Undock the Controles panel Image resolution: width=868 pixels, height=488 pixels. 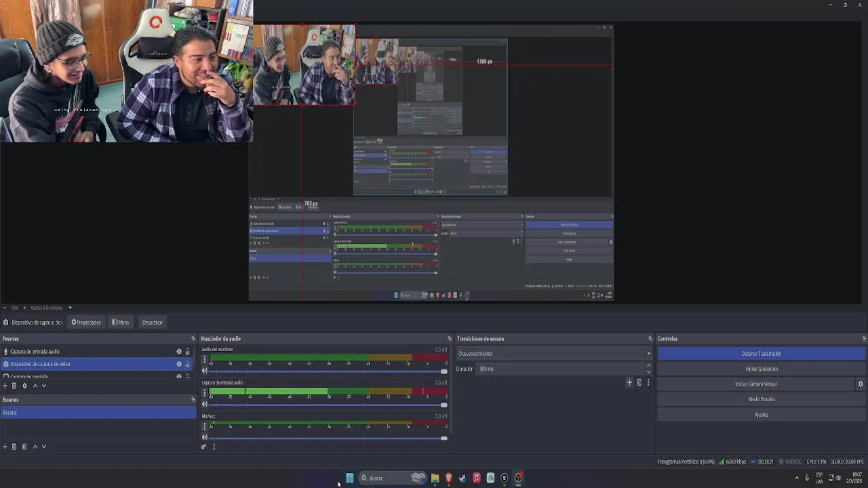pyautogui.click(x=864, y=339)
